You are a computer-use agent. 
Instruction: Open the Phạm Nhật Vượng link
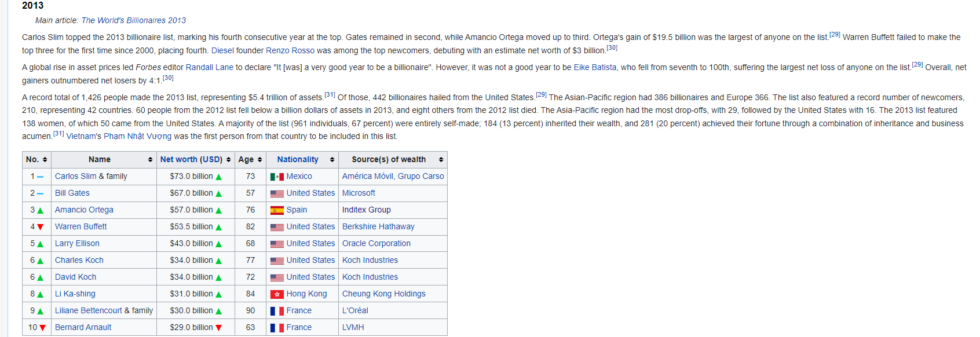click(x=138, y=136)
